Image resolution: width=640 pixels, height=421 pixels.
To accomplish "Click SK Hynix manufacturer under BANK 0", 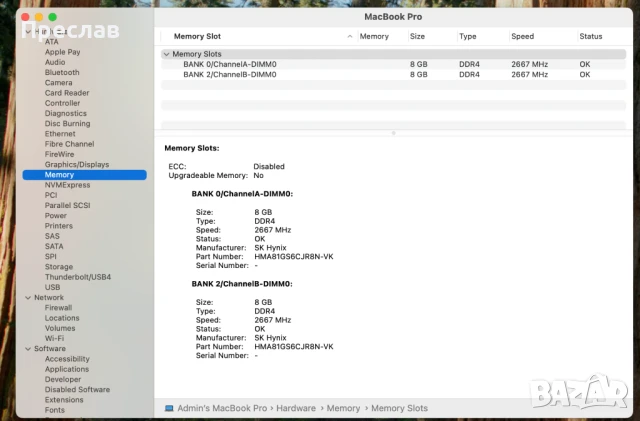I will pyautogui.click(x=270, y=247).
